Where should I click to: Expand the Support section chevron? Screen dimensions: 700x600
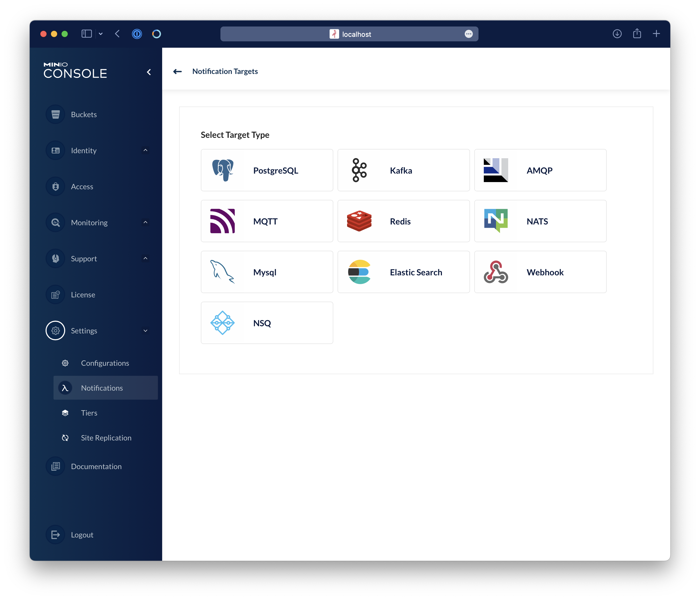tap(145, 258)
